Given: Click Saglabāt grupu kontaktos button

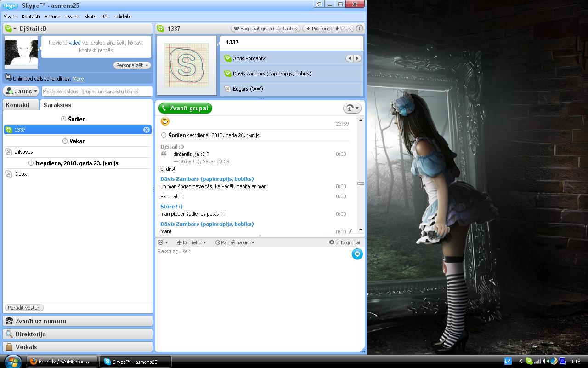Looking at the screenshot, I should (266, 29).
